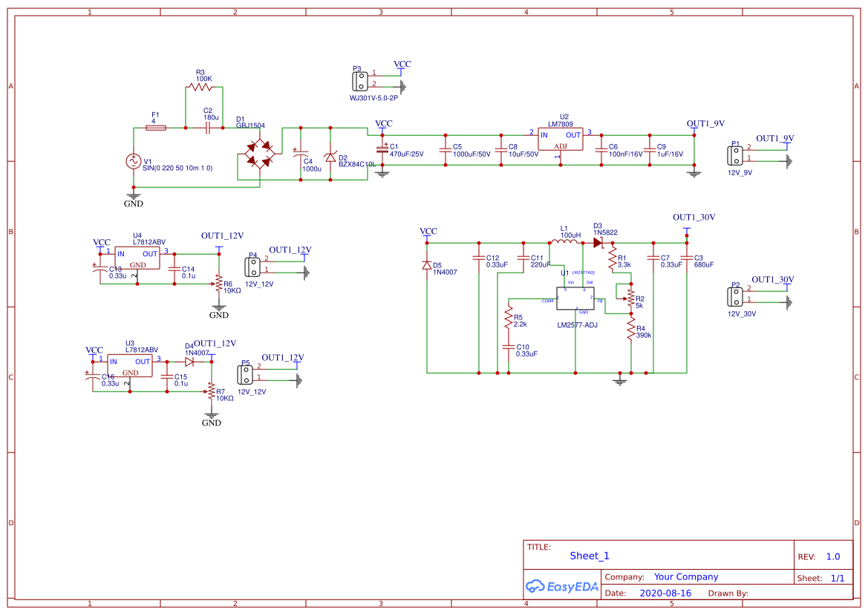Select the L1 100uH inductor
The image size is (868, 615).
[x=564, y=242]
